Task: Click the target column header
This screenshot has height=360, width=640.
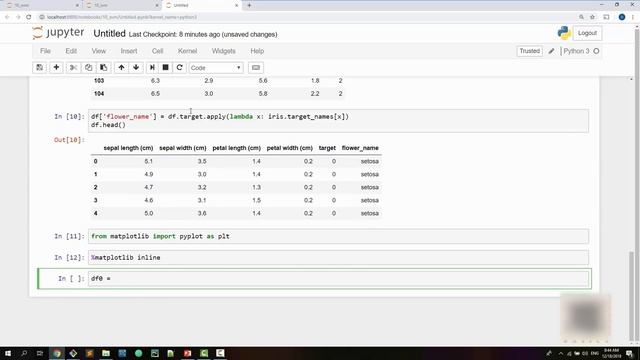Action: coord(327,148)
